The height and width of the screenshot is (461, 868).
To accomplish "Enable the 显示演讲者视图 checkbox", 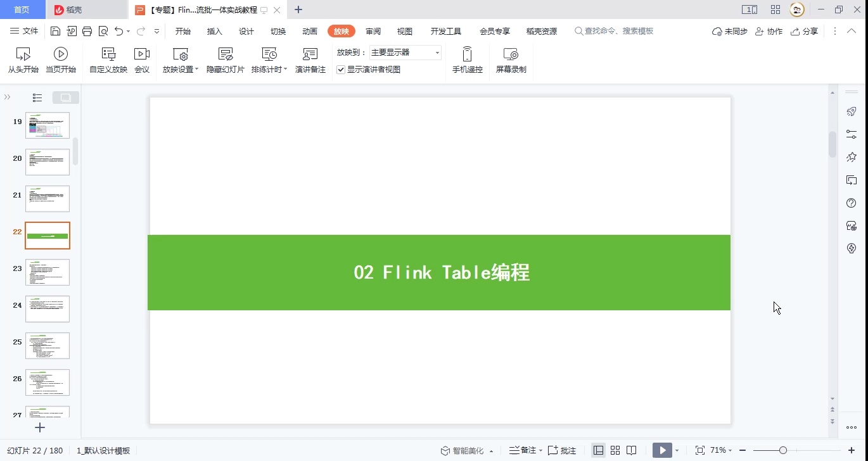I will (341, 70).
